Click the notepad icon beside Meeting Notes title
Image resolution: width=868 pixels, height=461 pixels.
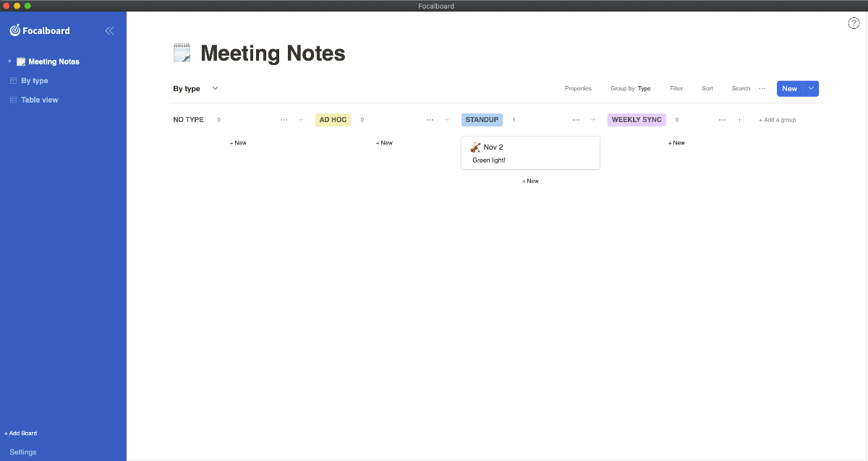coord(182,53)
